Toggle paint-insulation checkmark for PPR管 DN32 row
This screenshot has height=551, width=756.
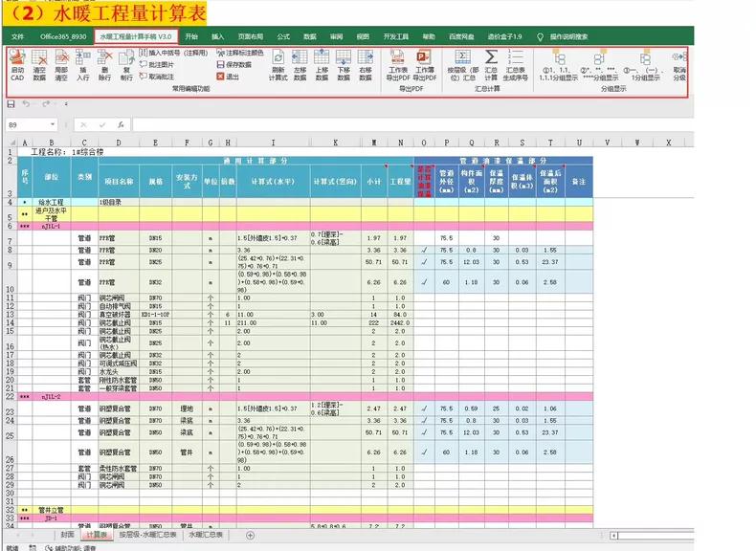pos(424,282)
